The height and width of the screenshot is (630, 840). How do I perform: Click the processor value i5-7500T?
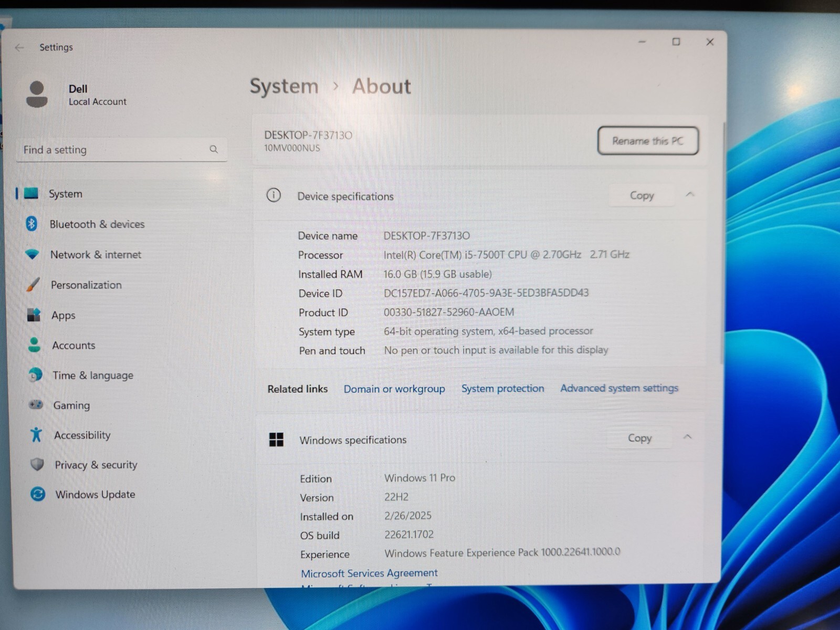[x=506, y=255]
